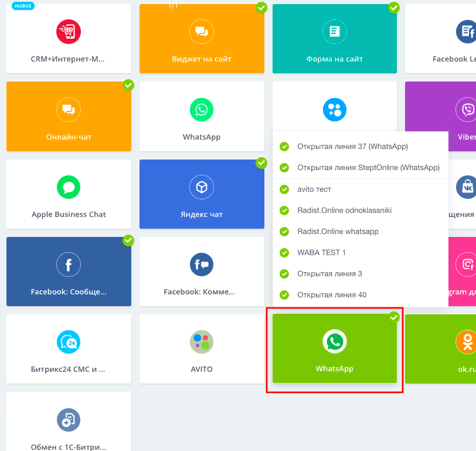
Task: Click the Виджет на сайт label
Action: click(x=202, y=59)
